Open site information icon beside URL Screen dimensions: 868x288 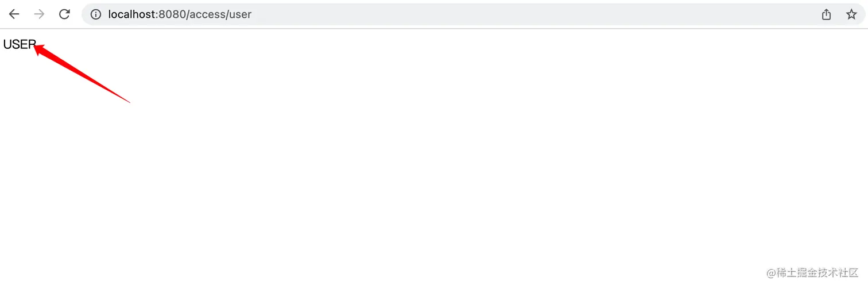coord(96,14)
